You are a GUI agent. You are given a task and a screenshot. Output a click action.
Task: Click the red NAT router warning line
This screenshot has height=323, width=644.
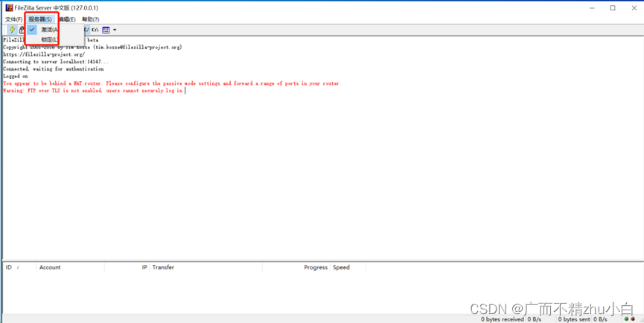coord(172,83)
